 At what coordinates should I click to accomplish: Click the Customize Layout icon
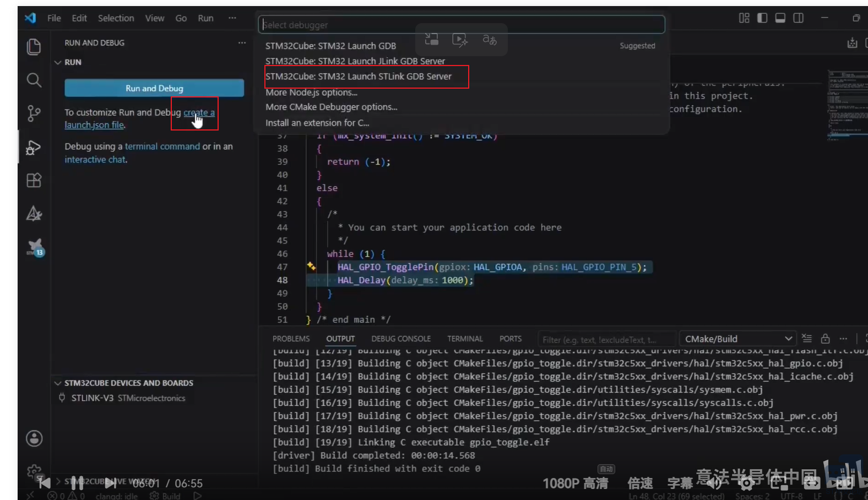744,18
